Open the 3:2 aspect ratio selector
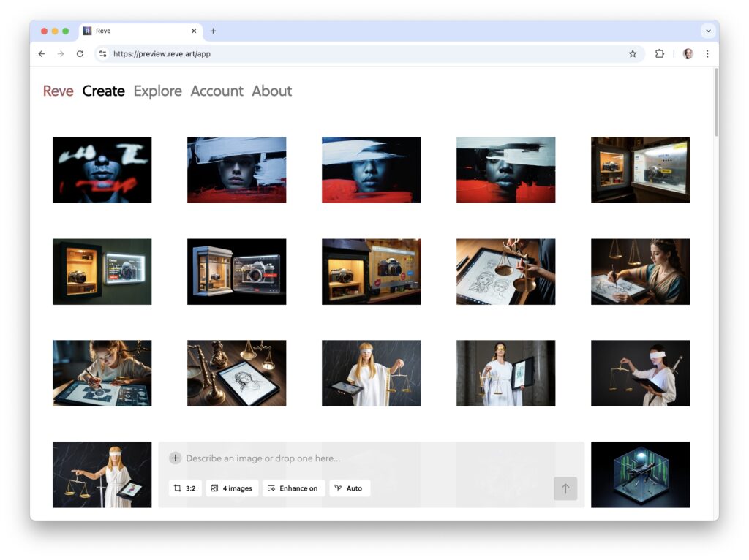749x560 pixels. [185, 488]
